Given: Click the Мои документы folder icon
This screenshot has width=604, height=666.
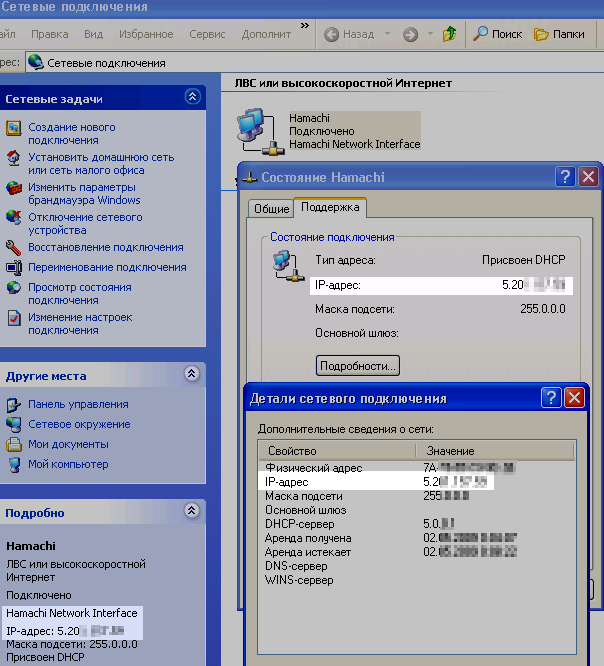Looking at the screenshot, I should 14,444.
